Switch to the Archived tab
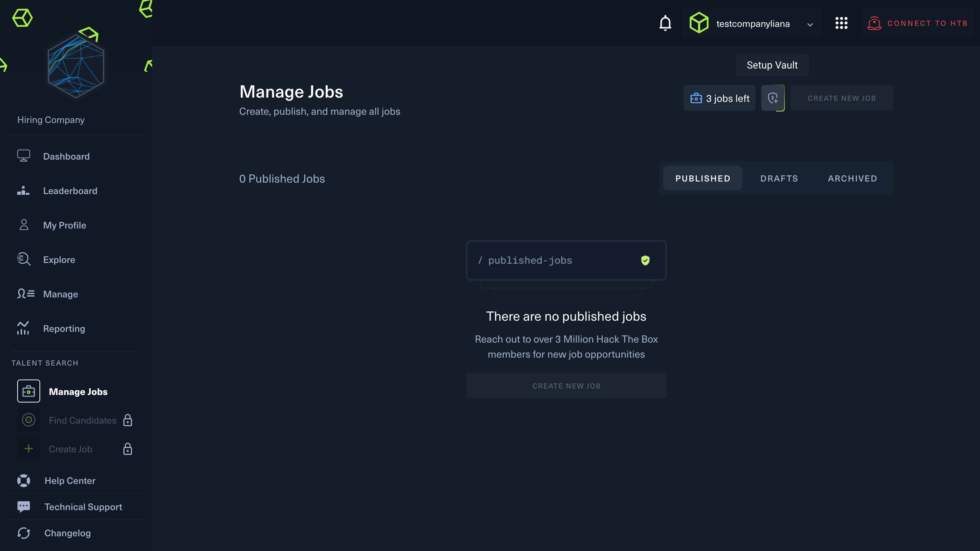980x551 pixels. pyautogui.click(x=852, y=179)
